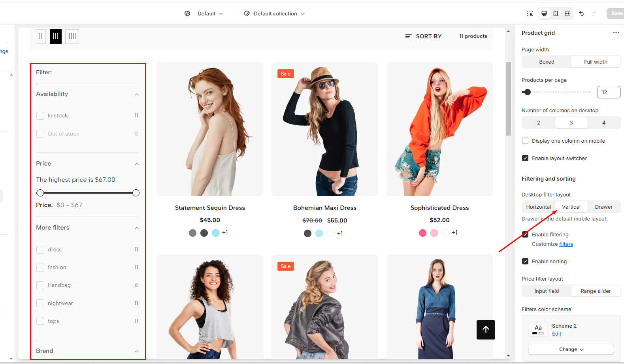This screenshot has height=364, width=624.
Task: Check the nightwear filter checkbox
Action: coord(40,303)
